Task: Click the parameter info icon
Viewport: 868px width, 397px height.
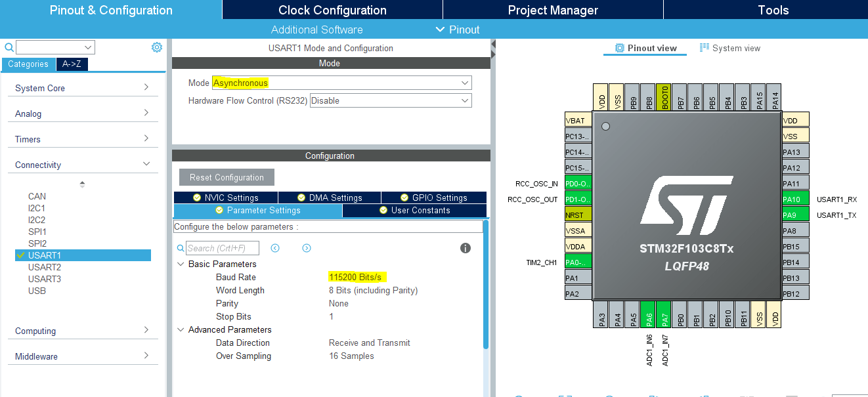Action: 466,248
